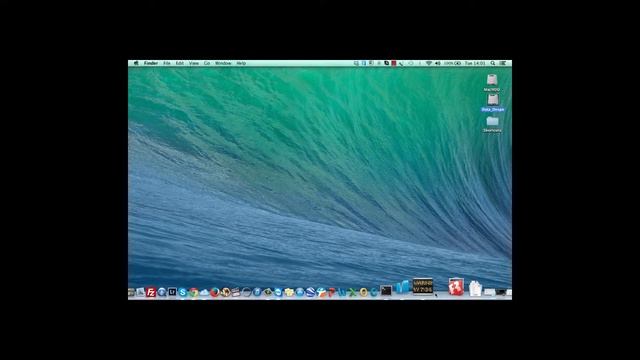The height and width of the screenshot is (360, 640).
Task: Launch Google Chrome from the Dock
Action: coord(194,293)
